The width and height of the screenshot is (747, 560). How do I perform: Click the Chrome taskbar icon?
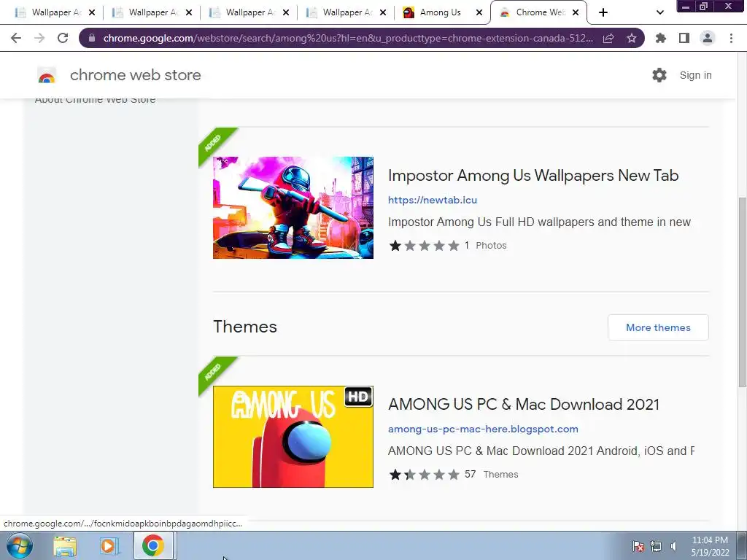(x=153, y=546)
